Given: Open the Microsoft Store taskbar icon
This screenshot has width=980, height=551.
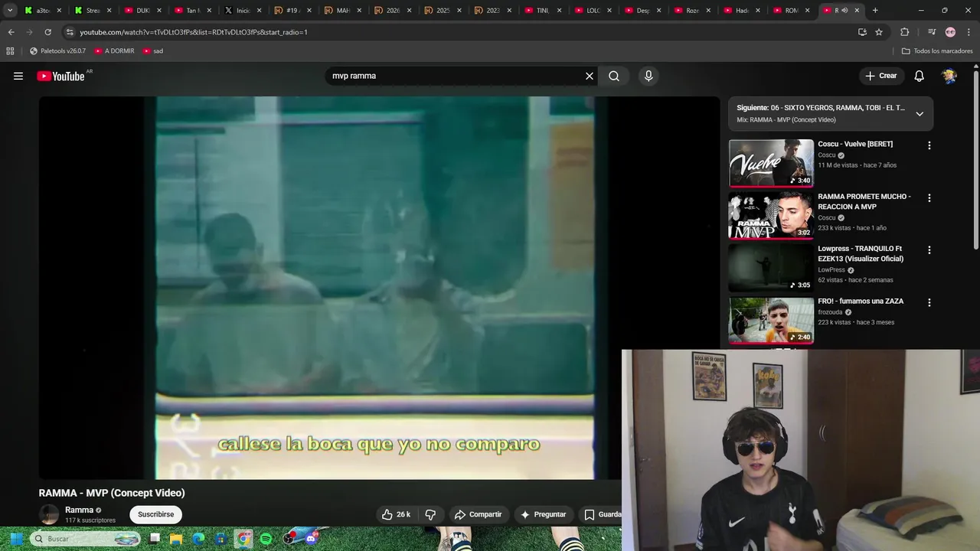Looking at the screenshot, I should point(220,539).
